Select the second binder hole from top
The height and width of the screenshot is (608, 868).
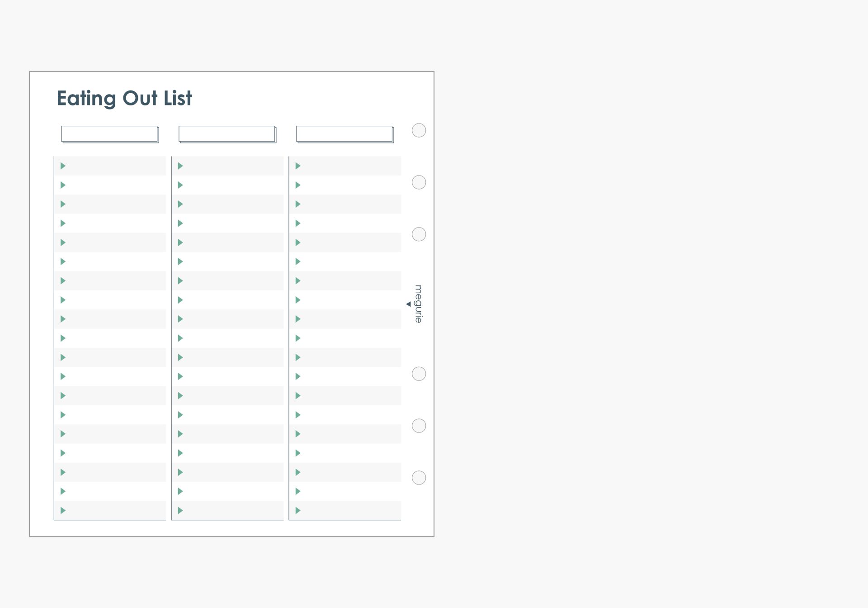coord(419,182)
